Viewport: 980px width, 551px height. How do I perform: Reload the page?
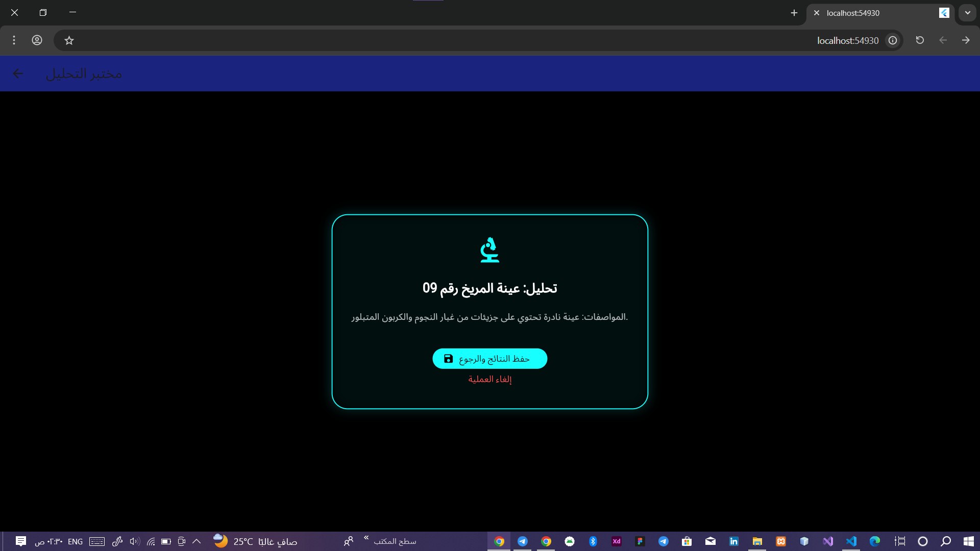920,40
